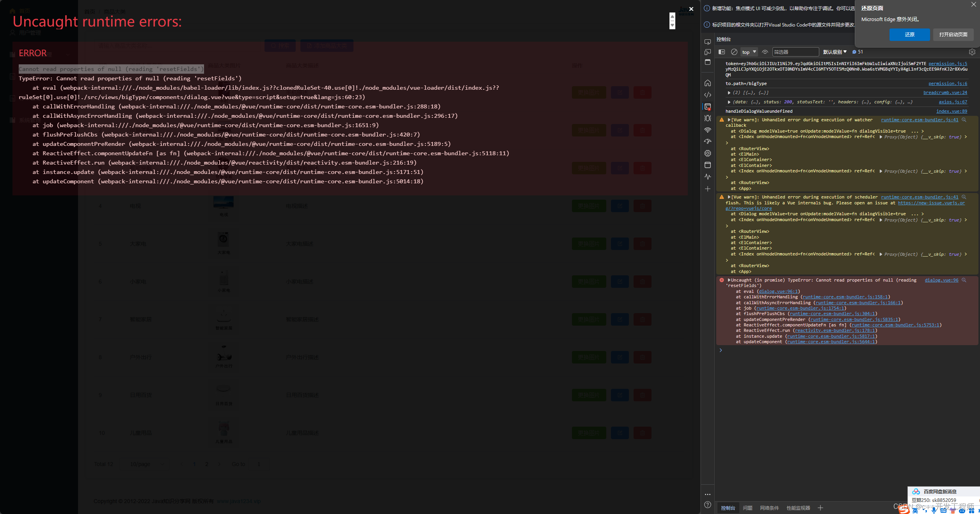Image resolution: width=980 pixels, height=514 pixels.
Task: Click the "to.path=/bigType" console log line
Action: 746,83
